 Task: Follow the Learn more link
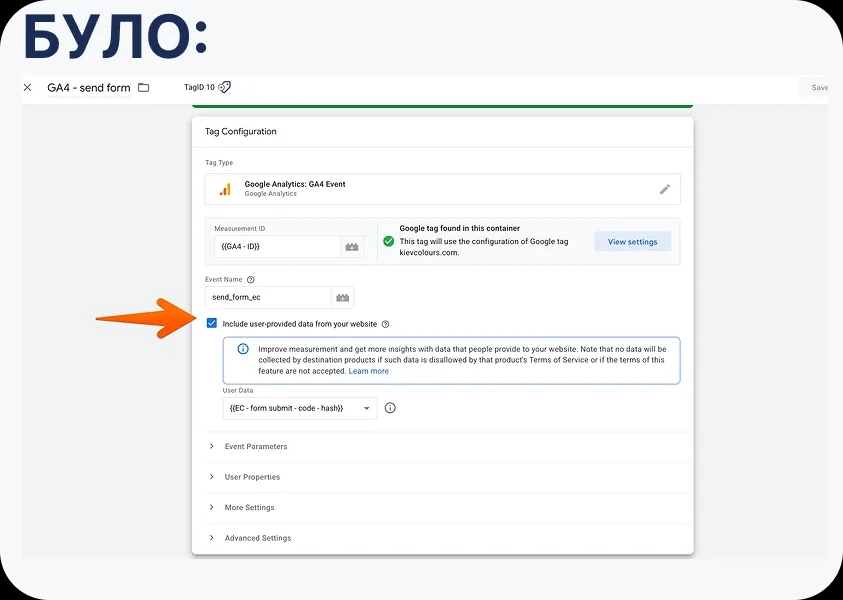click(x=368, y=371)
